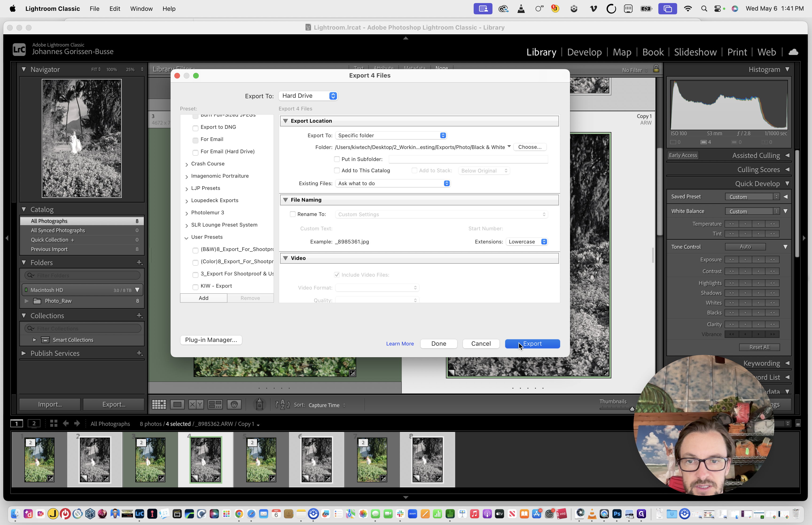Collapse the File Naming section
This screenshot has height=525, width=812.
[x=285, y=200]
